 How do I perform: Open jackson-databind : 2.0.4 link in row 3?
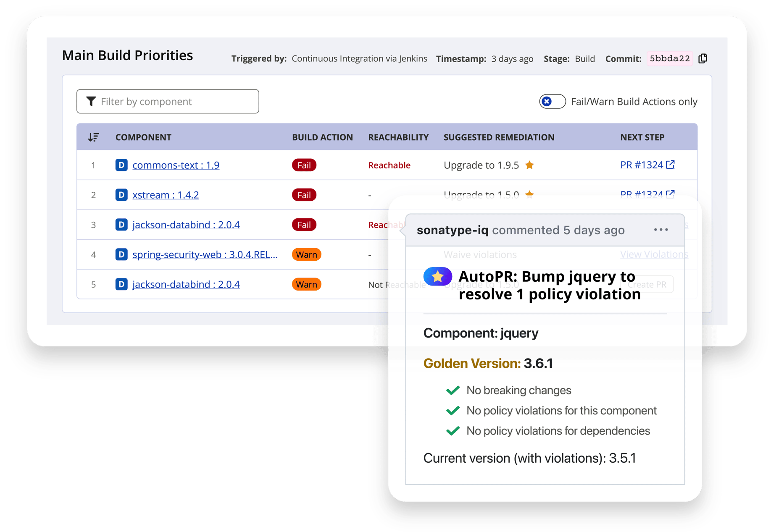pos(186,225)
